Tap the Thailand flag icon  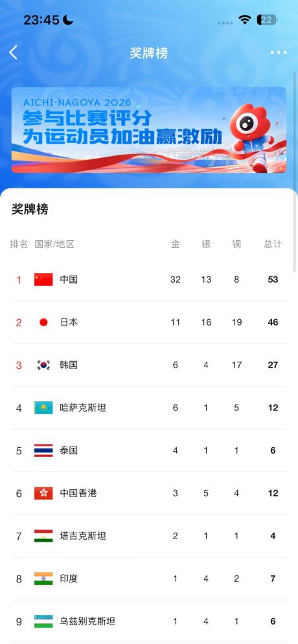click(43, 450)
